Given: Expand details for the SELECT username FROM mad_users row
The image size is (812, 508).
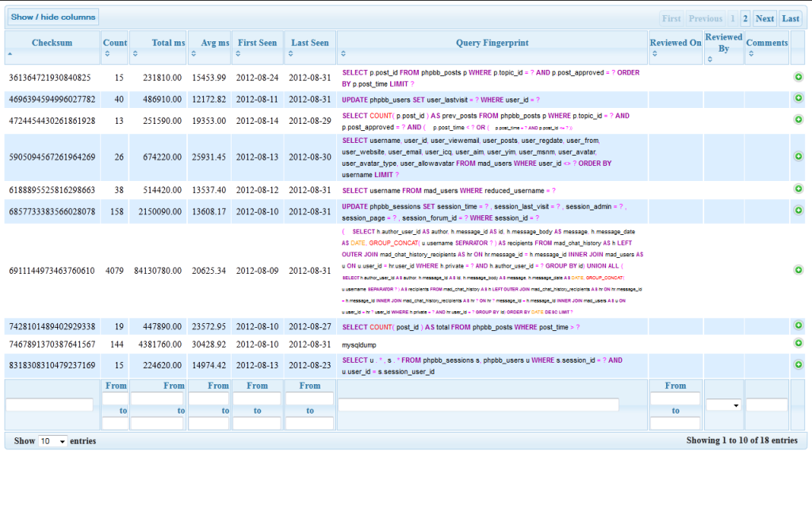Looking at the screenshot, I should 799,190.
